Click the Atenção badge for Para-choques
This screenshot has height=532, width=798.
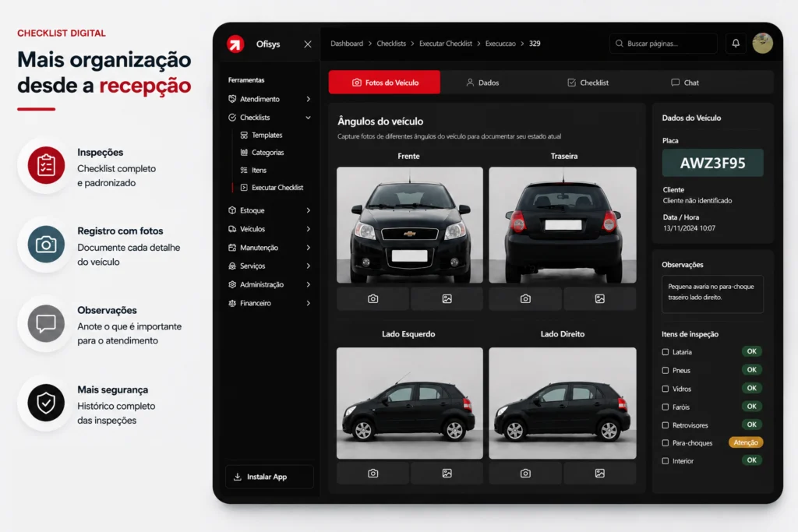pyautogui.click(x=746, y=442)
